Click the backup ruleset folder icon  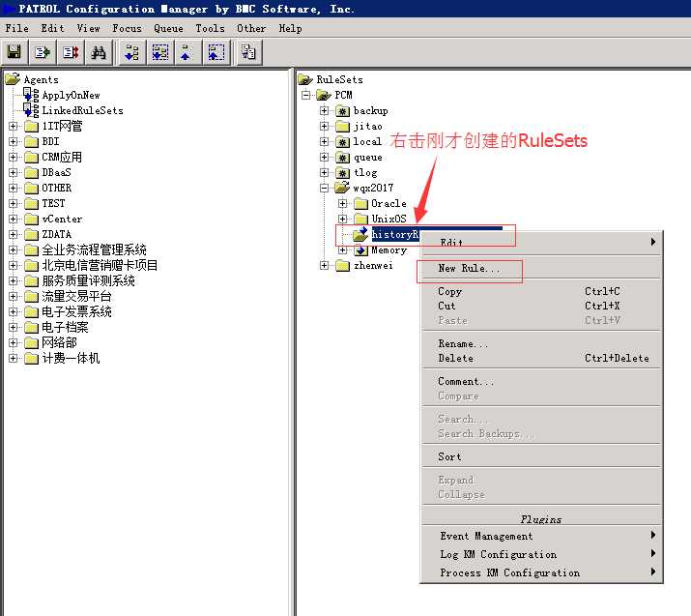342,110
